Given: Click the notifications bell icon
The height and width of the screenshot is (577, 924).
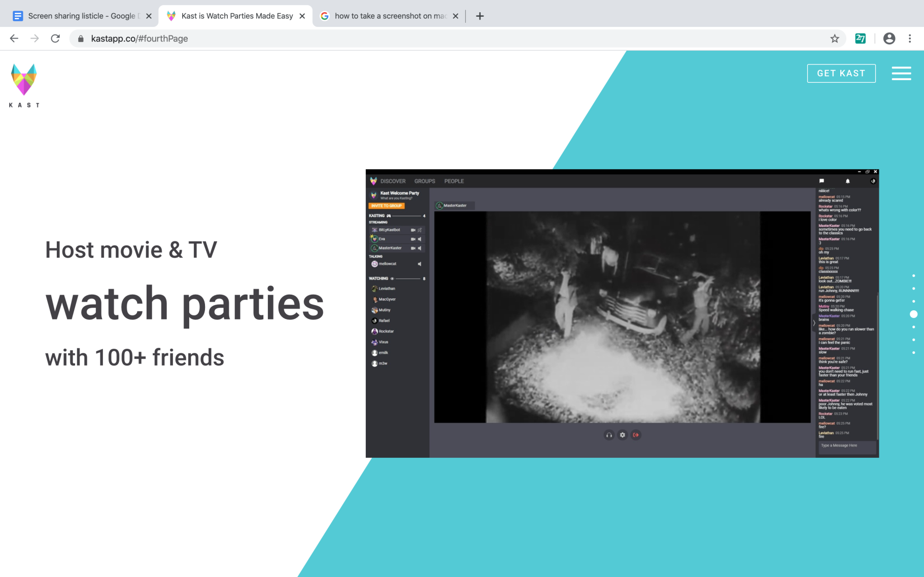Looking at the screenshot, I should (x=847, y=181).
